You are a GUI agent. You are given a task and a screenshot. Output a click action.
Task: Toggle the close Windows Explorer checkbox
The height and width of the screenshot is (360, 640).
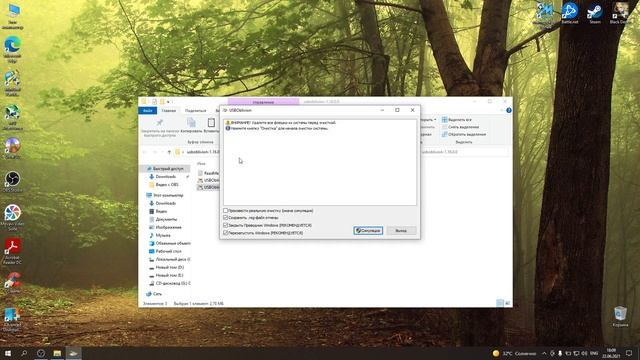[x=226, y=225]
